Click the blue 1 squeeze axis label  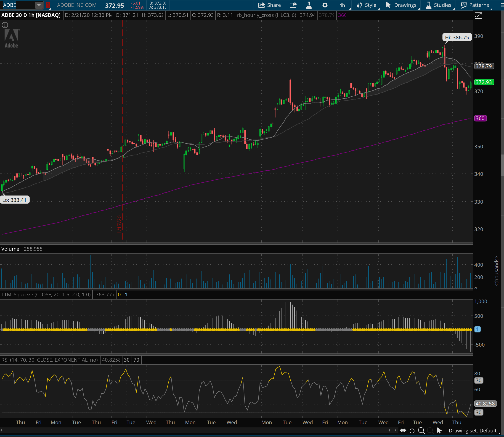click(x=477, y=329)
